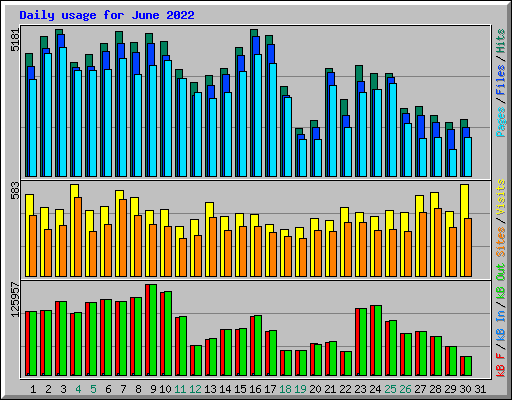Click green weekend day 19 label

point(300,389)
